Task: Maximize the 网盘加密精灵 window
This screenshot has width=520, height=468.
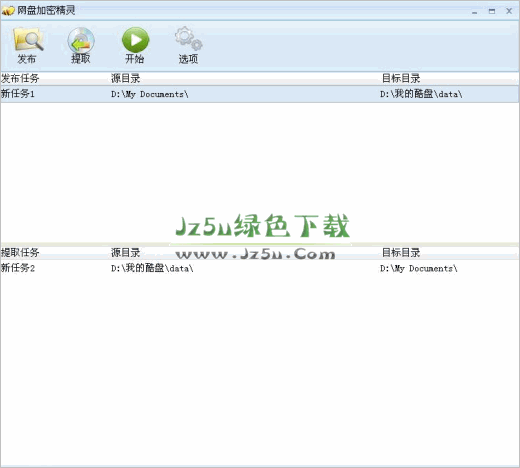Action: point(492,11)
